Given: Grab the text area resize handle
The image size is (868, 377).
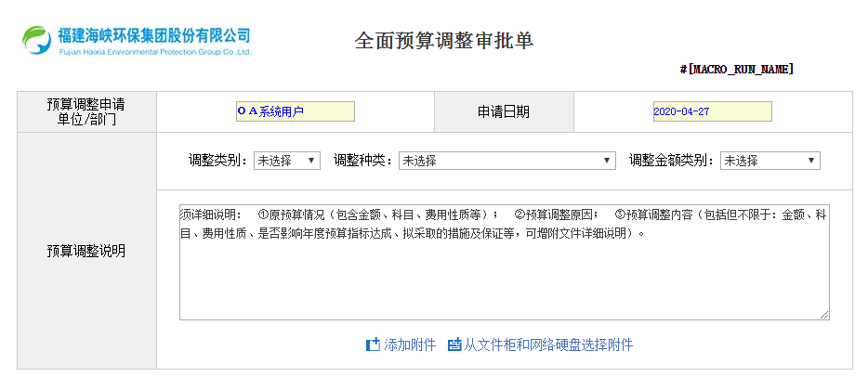Looking at the screenshot, I should pos(824,316).
